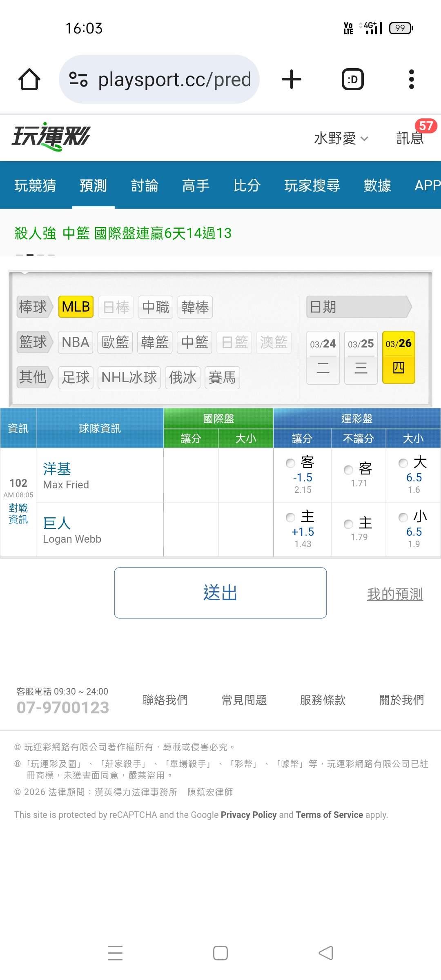
Task: Open the 殺人強 中籃 promotion link
Action: tap(123, 233)
